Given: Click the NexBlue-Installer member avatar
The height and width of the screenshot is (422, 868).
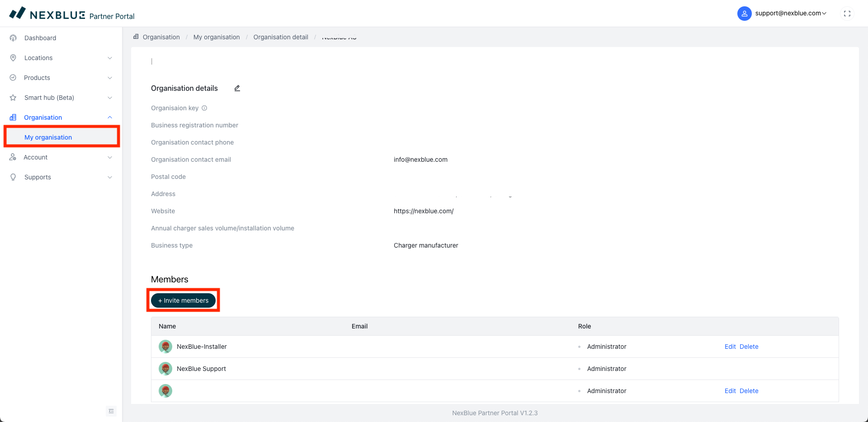Looking at the screenshot, I should 165,347.
